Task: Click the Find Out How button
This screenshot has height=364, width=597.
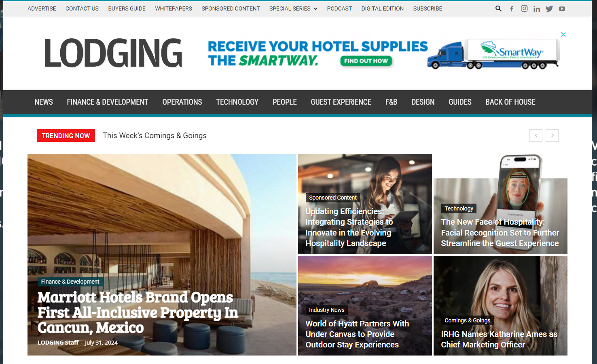Action: click(366, 61)
